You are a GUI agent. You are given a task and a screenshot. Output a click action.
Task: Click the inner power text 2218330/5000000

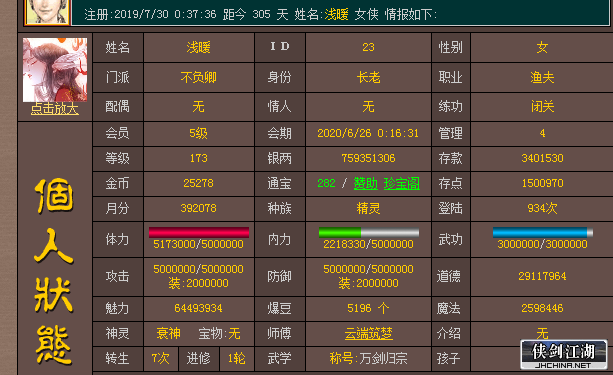click(x=368, y=244)
